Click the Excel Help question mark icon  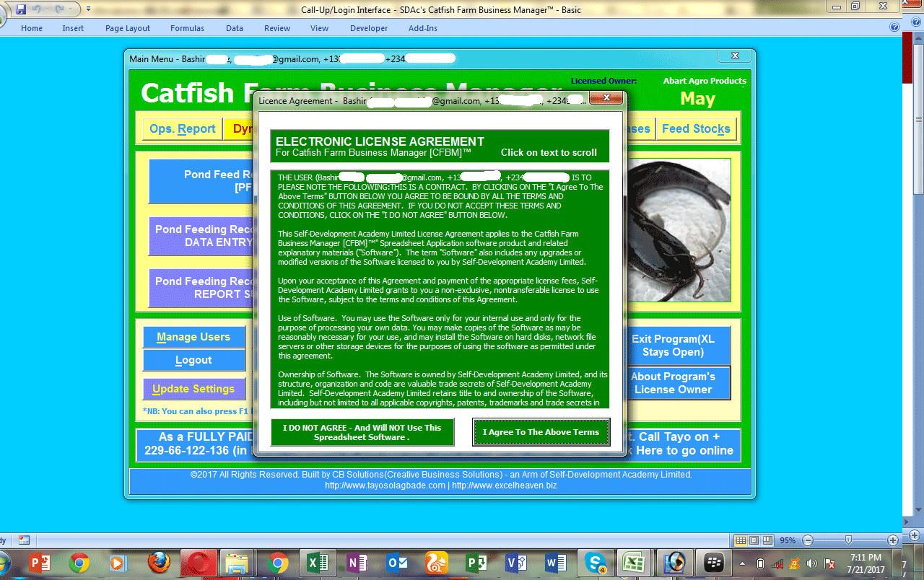[894, 27]
